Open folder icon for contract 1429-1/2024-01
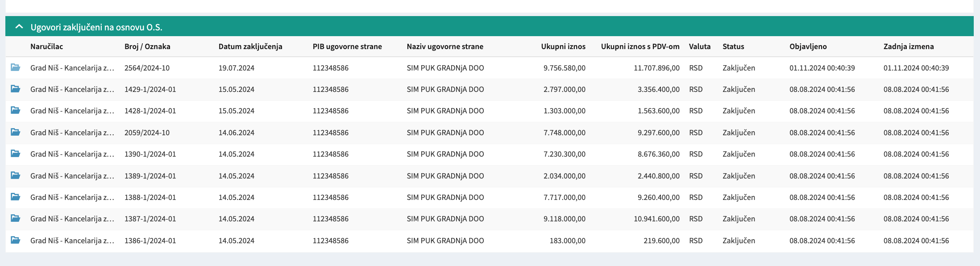 coord(16,89)
